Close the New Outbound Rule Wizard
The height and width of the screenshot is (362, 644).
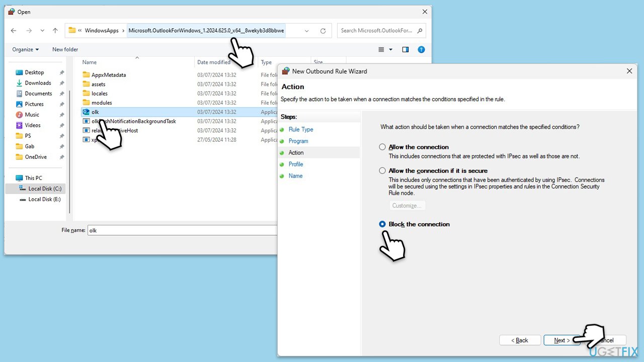coord(629,71)
